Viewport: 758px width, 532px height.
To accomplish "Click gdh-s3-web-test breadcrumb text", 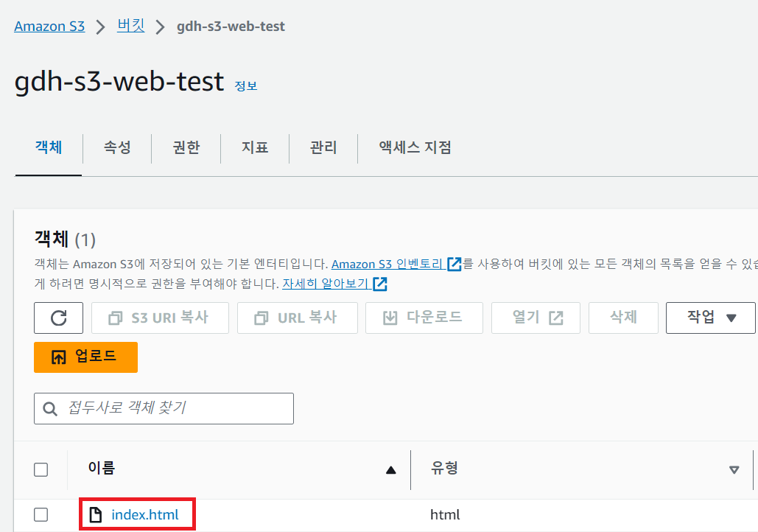I will pyautogui.click(x=231, y=26).
